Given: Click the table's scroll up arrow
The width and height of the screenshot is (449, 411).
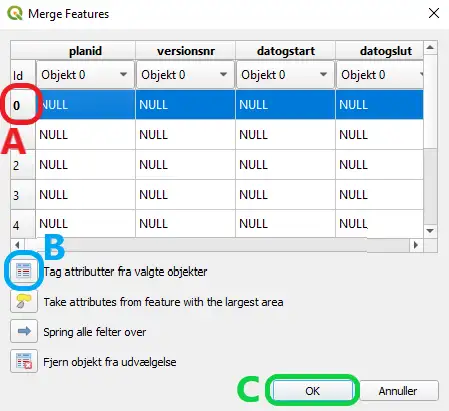Looking at the screenshot, I should tap(430, 48).
